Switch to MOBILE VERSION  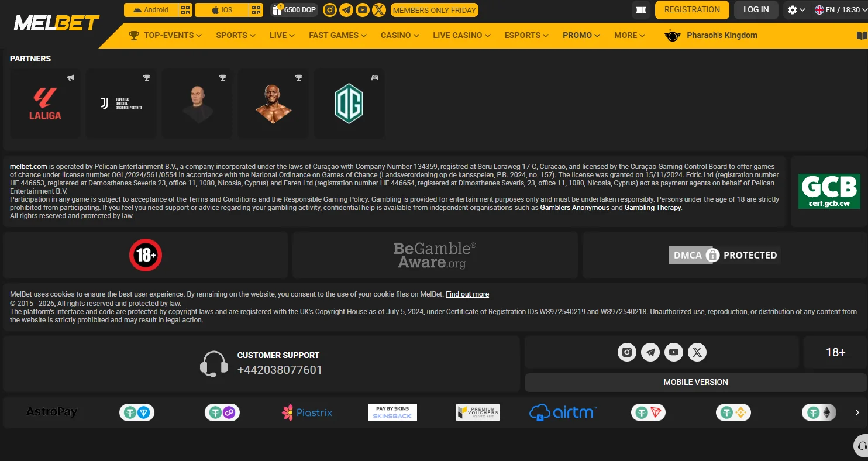(x=695, y=382)
